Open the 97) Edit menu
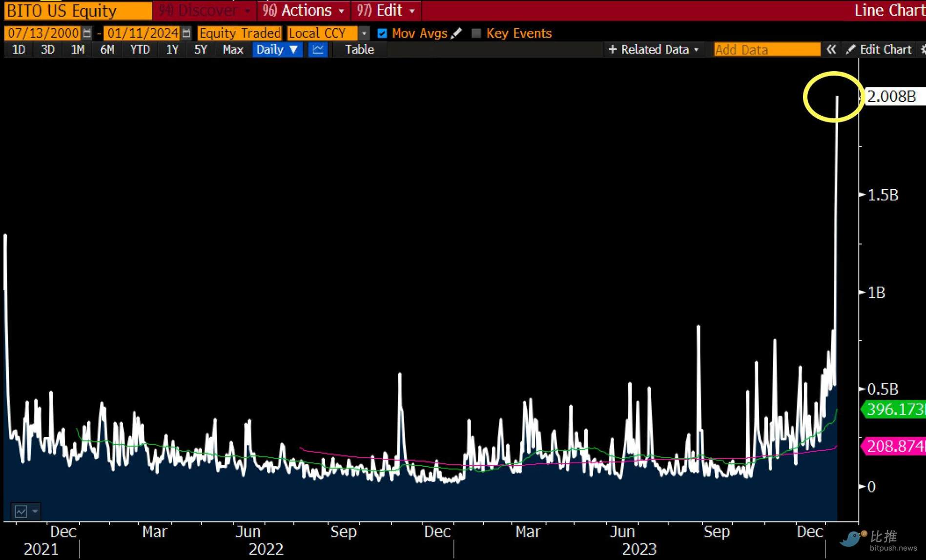 386,10
